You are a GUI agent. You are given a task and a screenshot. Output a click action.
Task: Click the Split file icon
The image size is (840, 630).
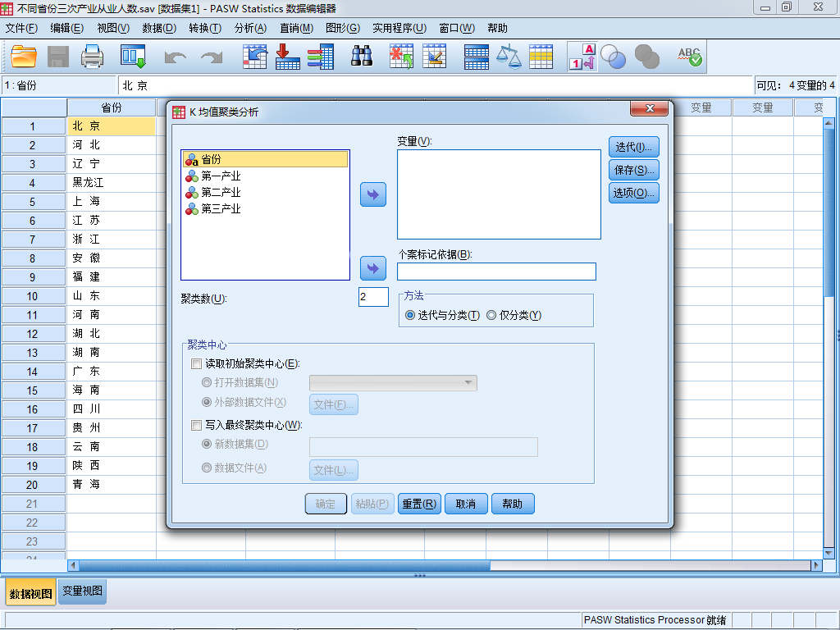pos(477,57)
